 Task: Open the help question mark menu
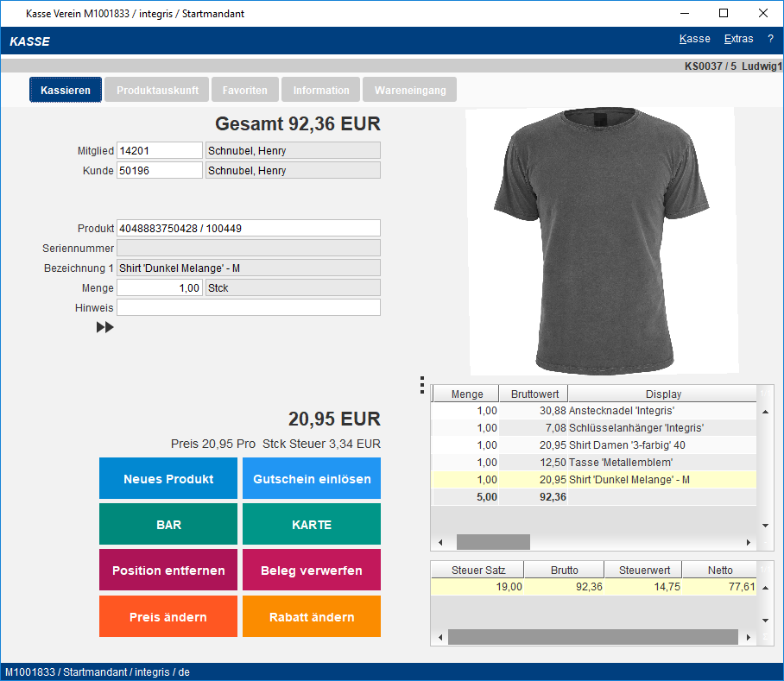769,39
